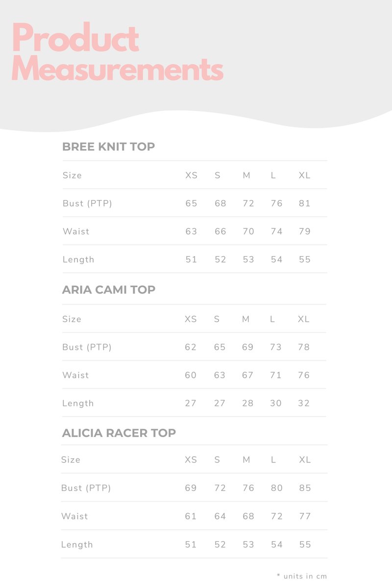Click the XL size column in Bree Knit Top
The width and height of the screenshot is (392, 588).
pyautogui.click(x=304, y=175)
